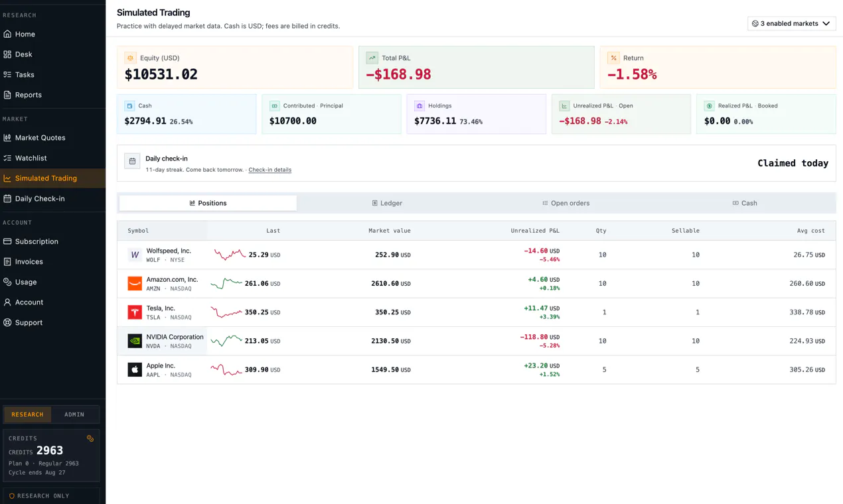Click the Amazon logo
843x504 pixels.
pos(135,283)
